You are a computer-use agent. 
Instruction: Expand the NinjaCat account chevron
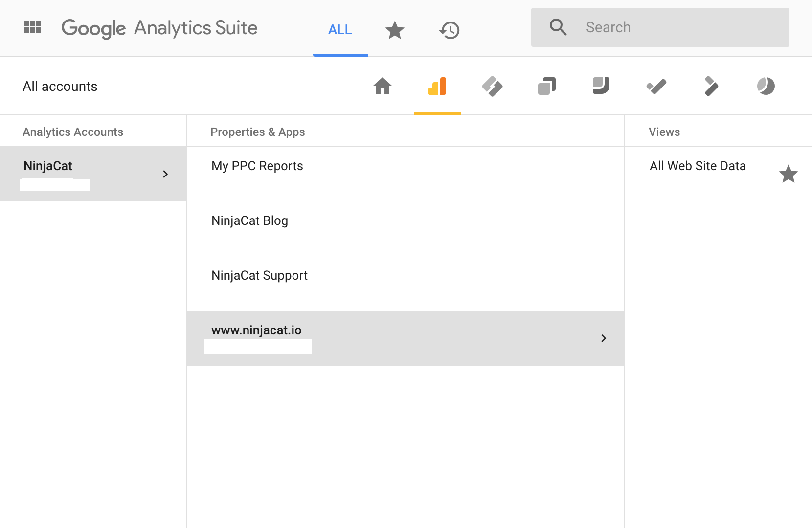tap(165, 174)
